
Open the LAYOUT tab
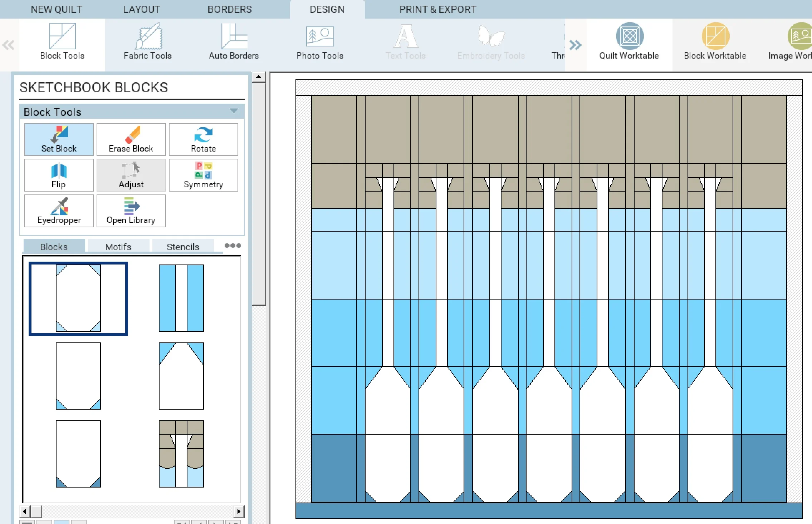coord(142,9)
